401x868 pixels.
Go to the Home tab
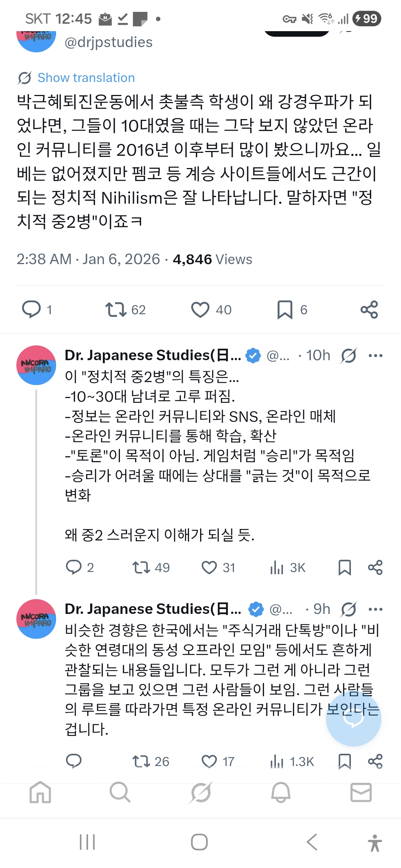(x=40, y=792)
